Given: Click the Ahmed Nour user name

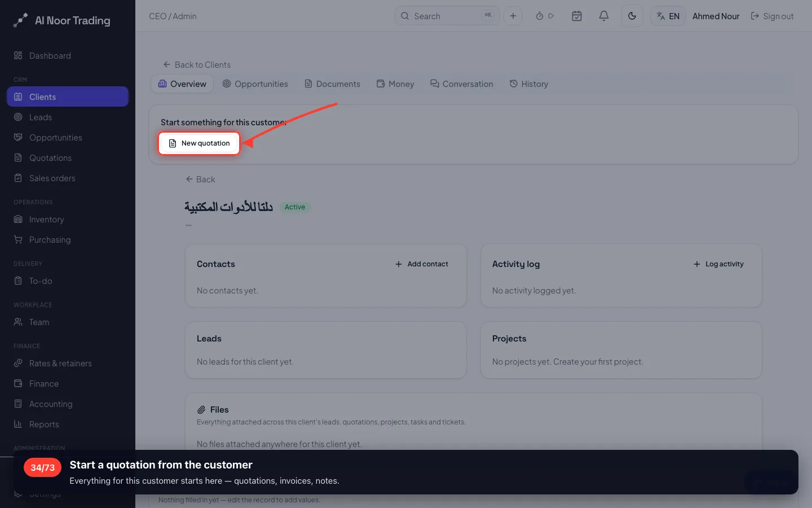Looking at the screenshot, I should pyautogui.click(x=716, y=16).
